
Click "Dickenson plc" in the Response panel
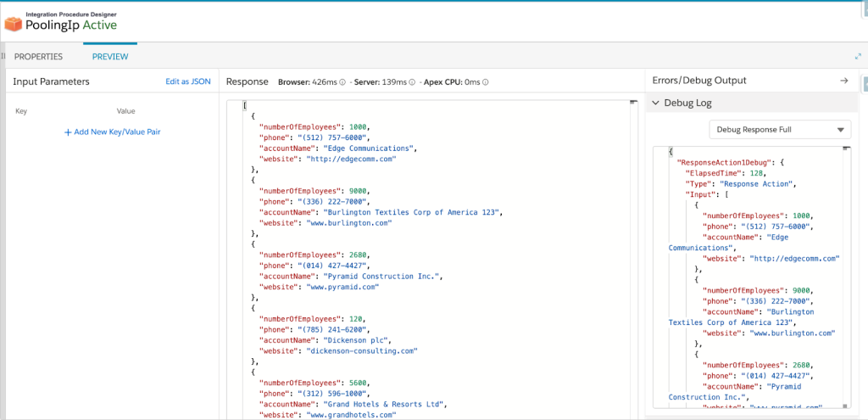(x=357, y=340)
